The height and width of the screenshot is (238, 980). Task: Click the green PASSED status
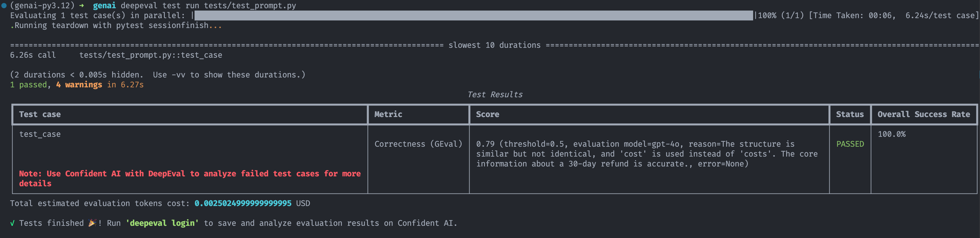point(850,144)
